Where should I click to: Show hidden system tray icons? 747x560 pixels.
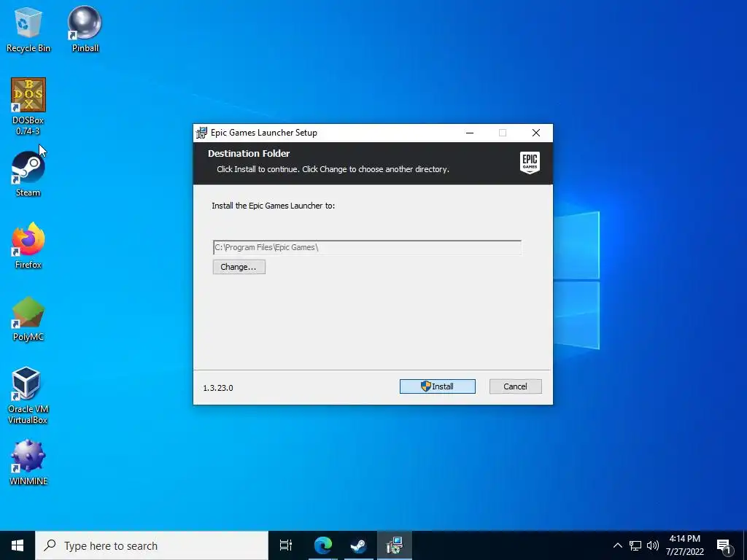(617, 545)
